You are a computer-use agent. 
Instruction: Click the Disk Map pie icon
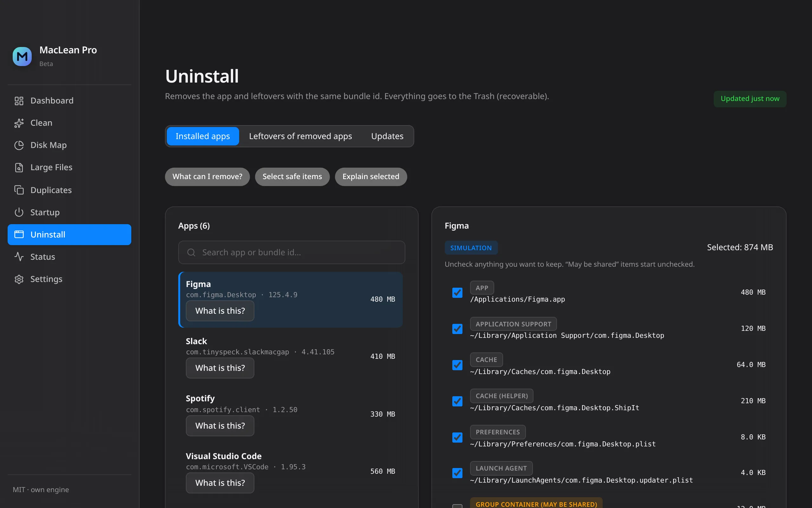[19, 145]
